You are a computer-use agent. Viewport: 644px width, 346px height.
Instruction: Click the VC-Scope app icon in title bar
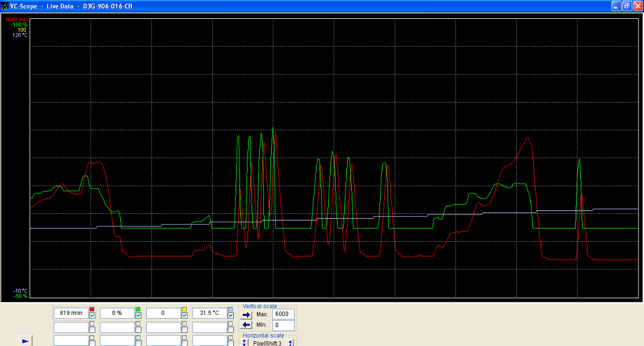(x=5, y=5)
